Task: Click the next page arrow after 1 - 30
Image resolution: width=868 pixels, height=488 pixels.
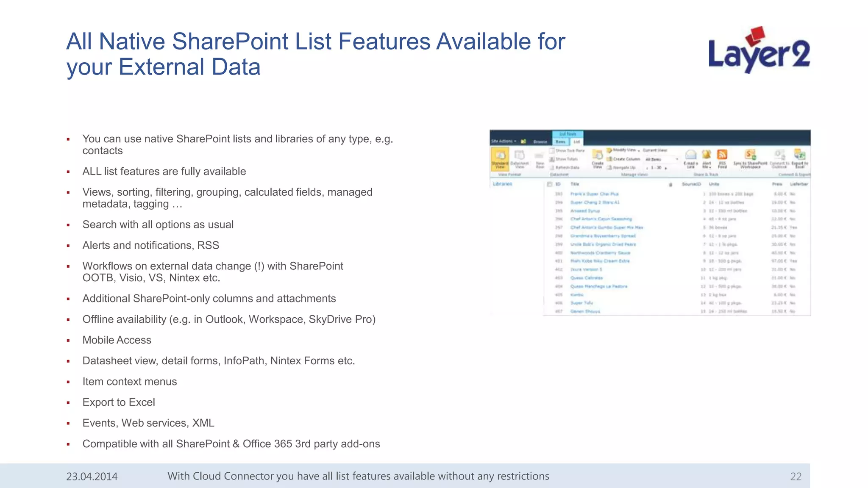Action: point(666,168)
